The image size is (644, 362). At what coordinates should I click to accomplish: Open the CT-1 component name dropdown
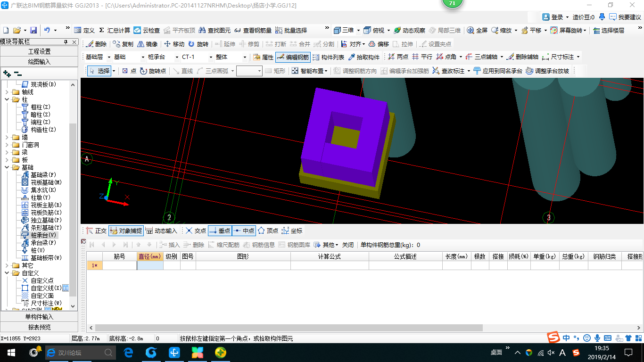[211, 57]
